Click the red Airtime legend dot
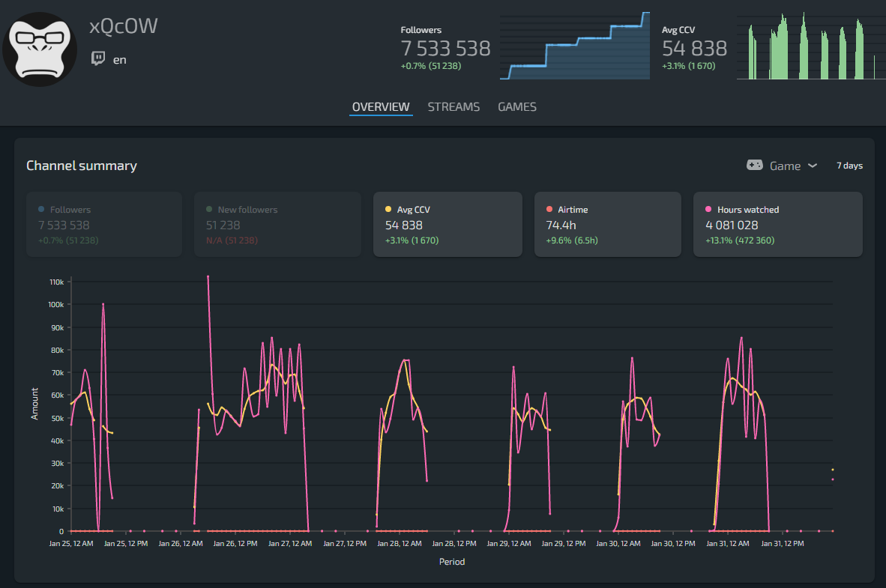Viewport: 886px width, 588px height. click(x=549, y=210)
